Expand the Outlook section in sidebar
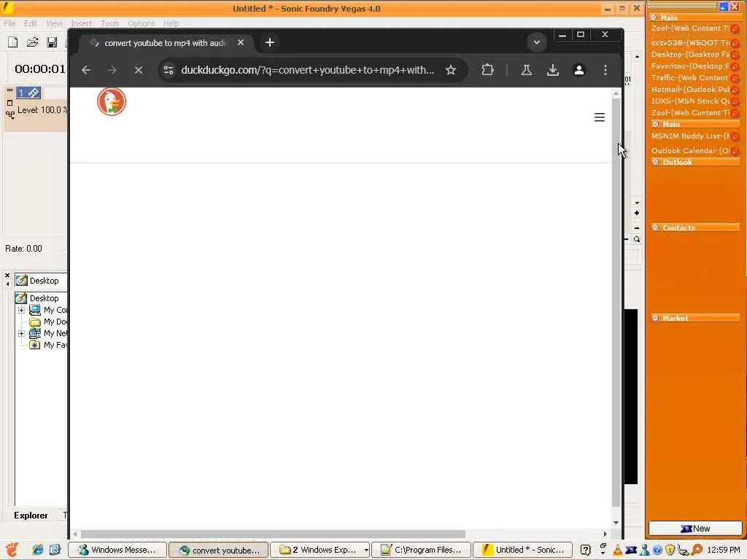The image size is (747, 560). (x=656, y=162)
